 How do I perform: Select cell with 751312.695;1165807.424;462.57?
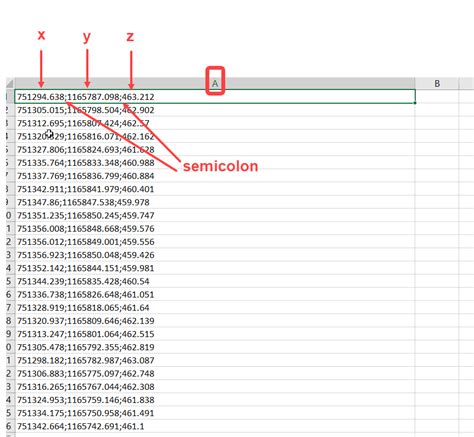coord(215,123)
